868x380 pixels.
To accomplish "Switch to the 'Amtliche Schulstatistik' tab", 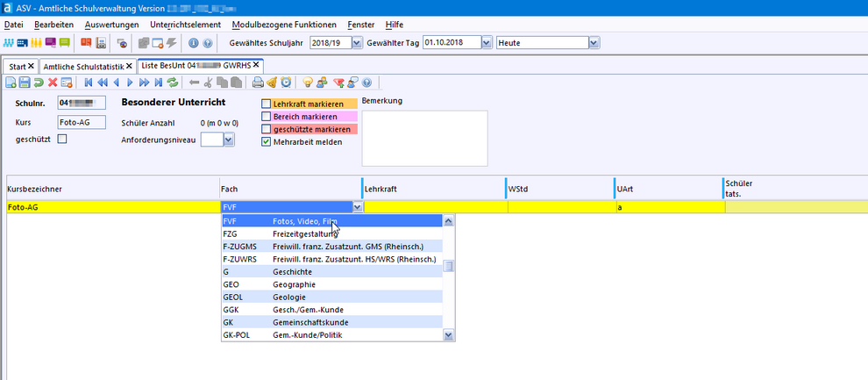I will tap(84, 67).
